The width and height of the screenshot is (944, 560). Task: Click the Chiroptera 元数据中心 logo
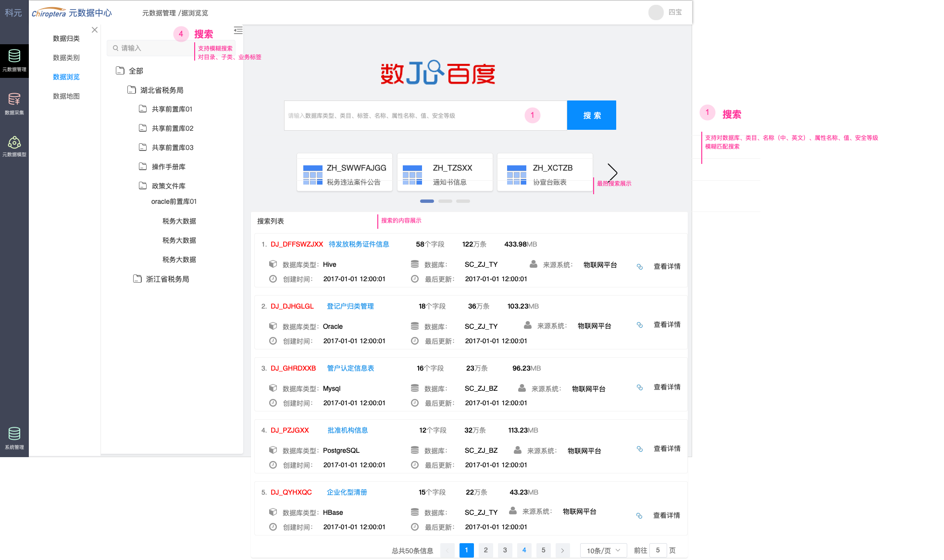(x=72, y=13)
